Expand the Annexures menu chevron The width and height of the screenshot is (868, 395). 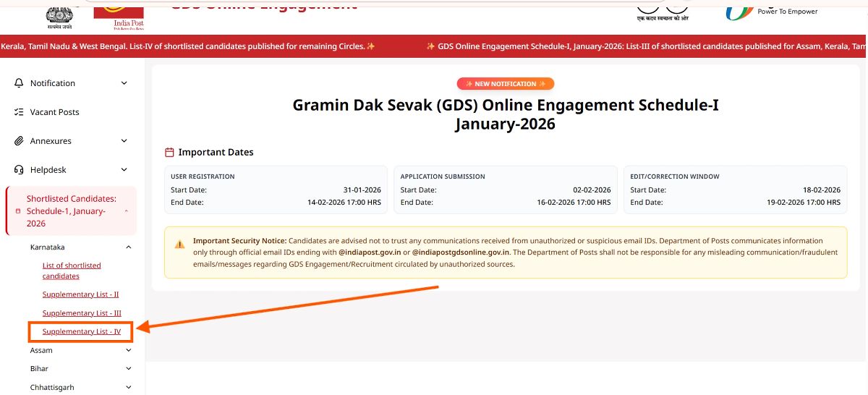click(124, 141)
